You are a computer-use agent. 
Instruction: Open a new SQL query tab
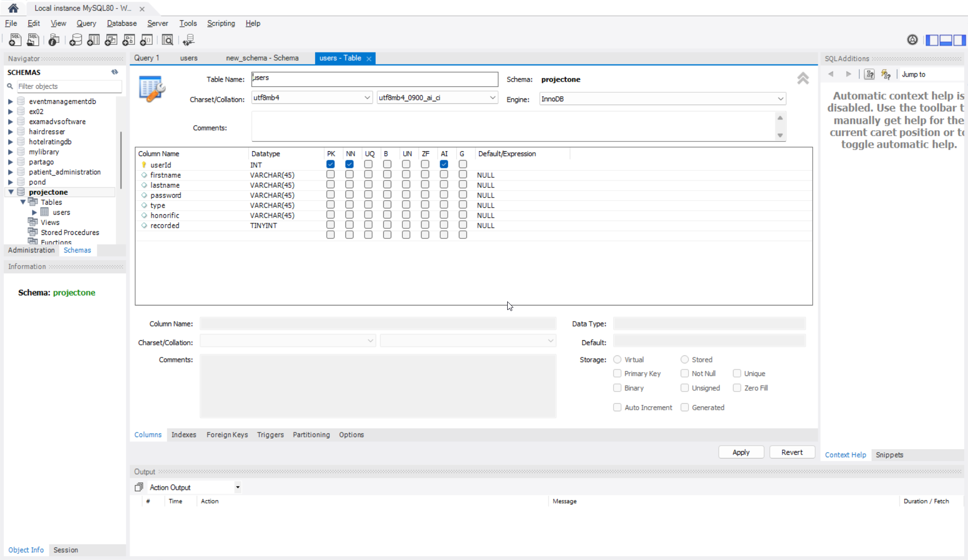click(15, 40)
